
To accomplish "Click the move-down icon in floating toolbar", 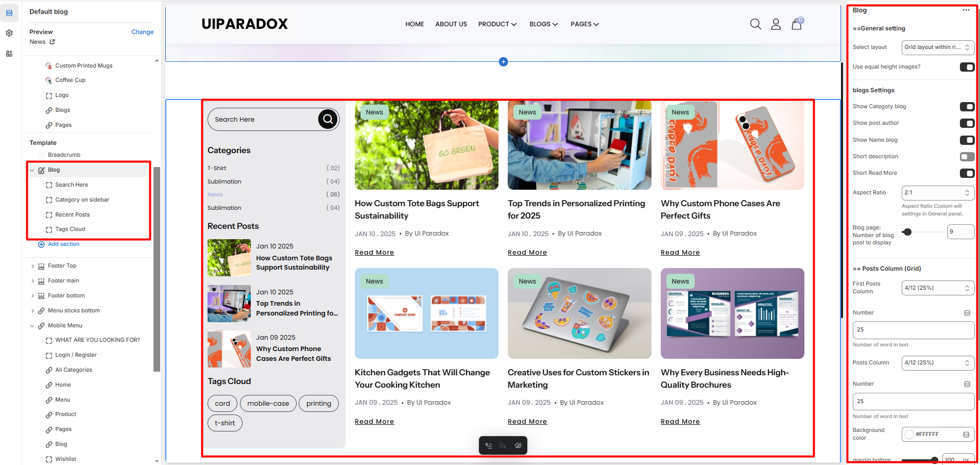I will tap(503, 445).
